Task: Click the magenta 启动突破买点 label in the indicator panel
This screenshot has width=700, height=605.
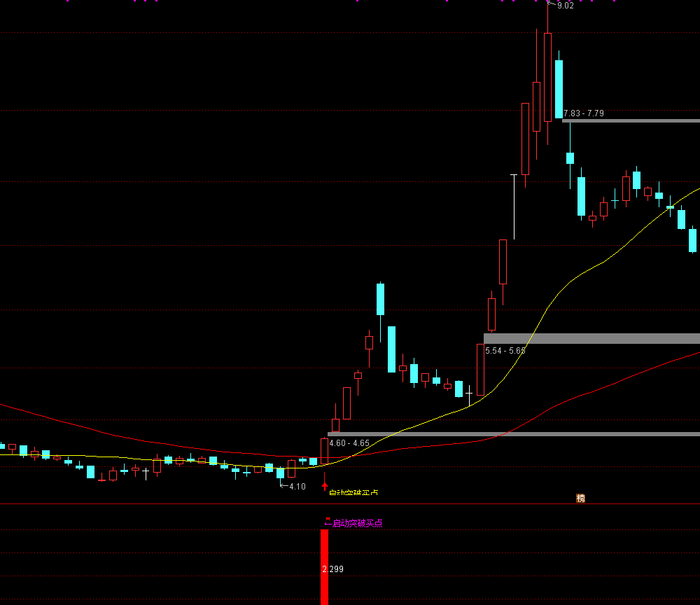Action: (x=357, y=522)
